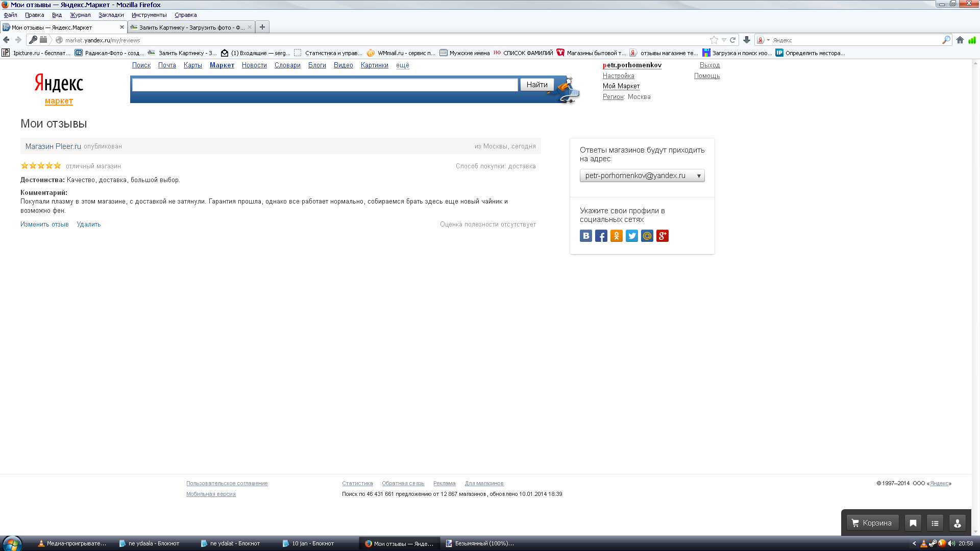Open the Файл menu
Viewport: 980px width, 551px height.
point(10,15)
